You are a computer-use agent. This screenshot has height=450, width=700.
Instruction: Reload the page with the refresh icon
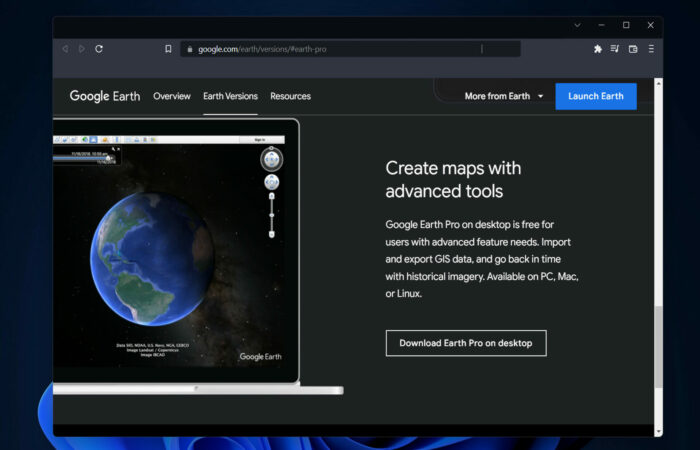click(99, 49)
